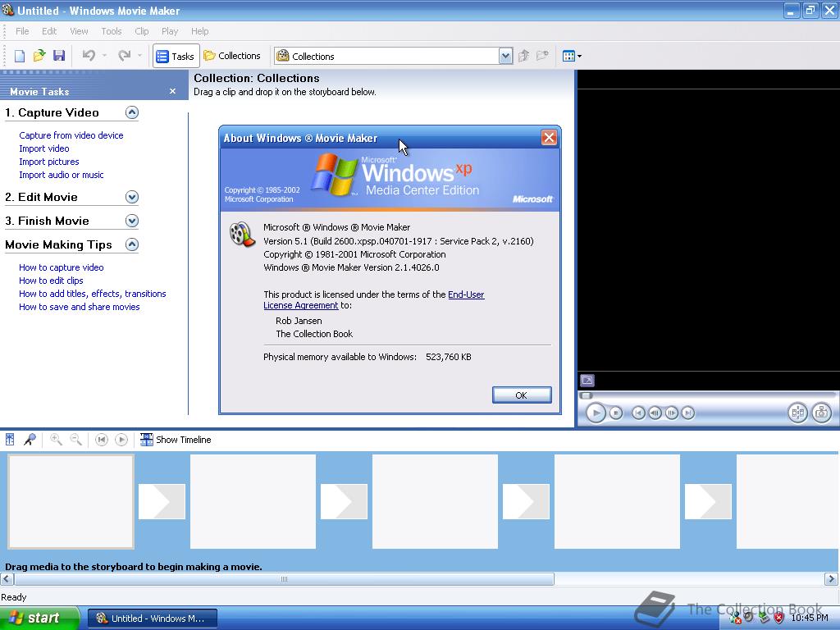
Task: Click the Next Frame button
Action: [671, 413]
